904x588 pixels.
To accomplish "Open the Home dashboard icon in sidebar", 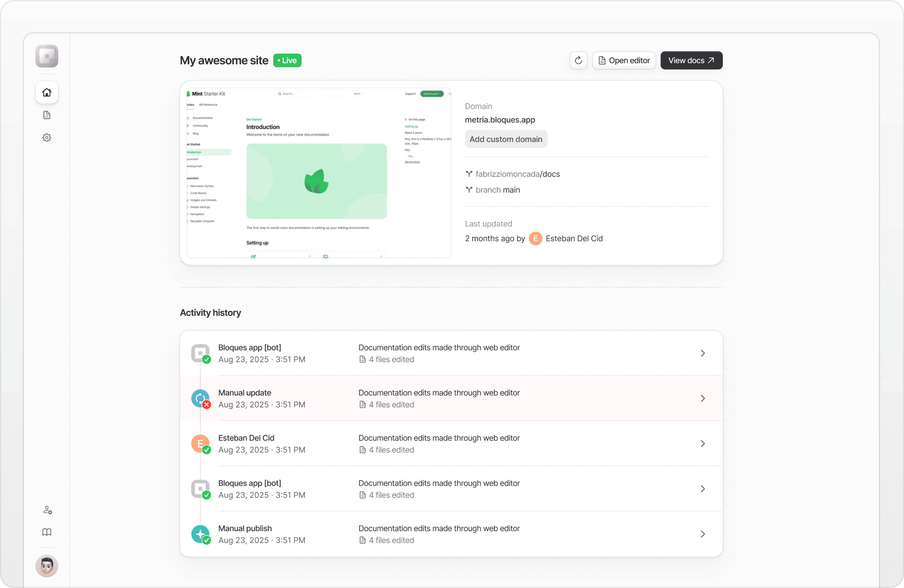I will pos(47,92).
